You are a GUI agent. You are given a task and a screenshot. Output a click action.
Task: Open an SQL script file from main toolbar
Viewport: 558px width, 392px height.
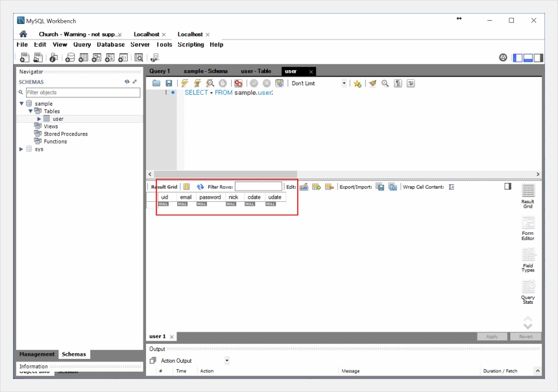(x=38, y=57)
